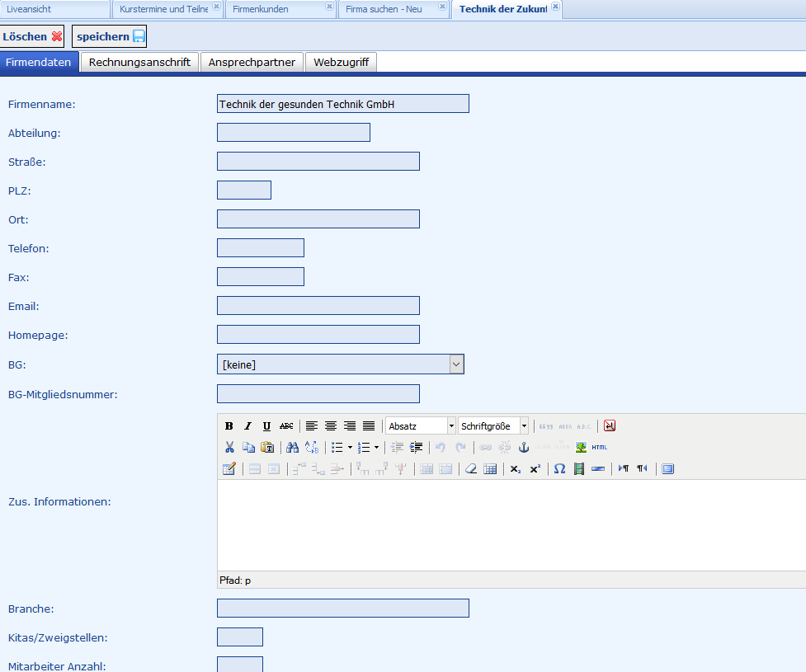Toggle bold formatting in the editor
806x672 pixels.
229,426
